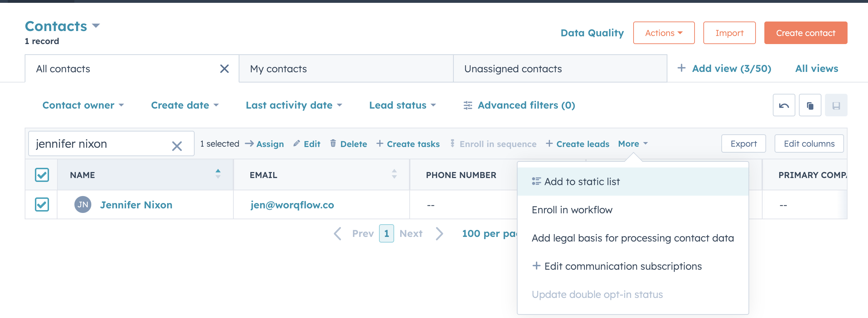Click the Add to static list icon

coord(536,181)
